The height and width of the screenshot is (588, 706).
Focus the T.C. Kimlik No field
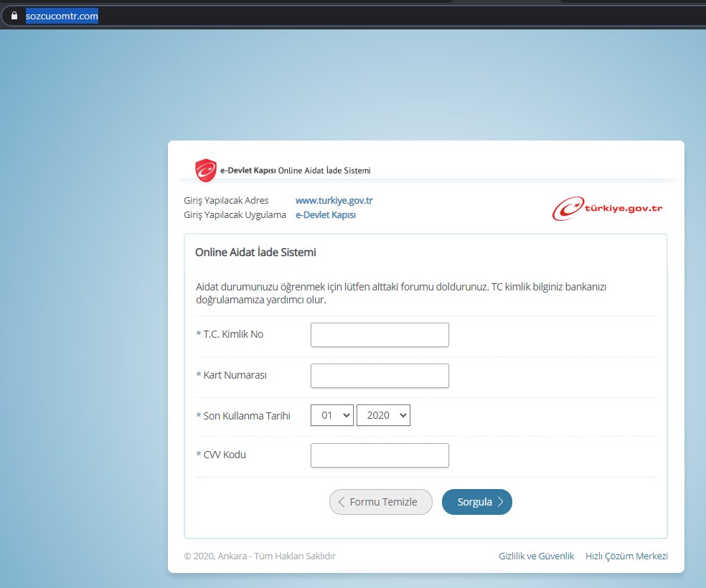click(380, 335)
